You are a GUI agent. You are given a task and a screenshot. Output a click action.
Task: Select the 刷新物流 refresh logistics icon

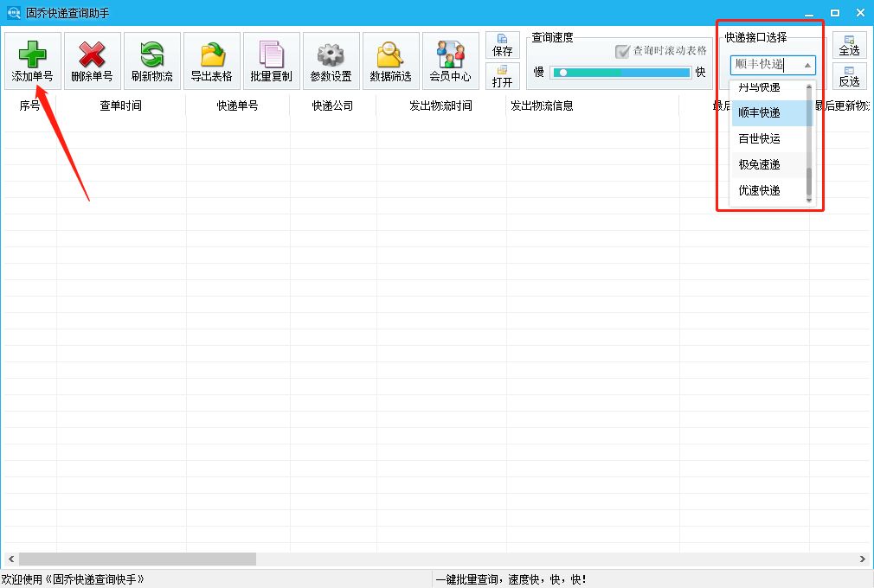[x=152, y=60]
